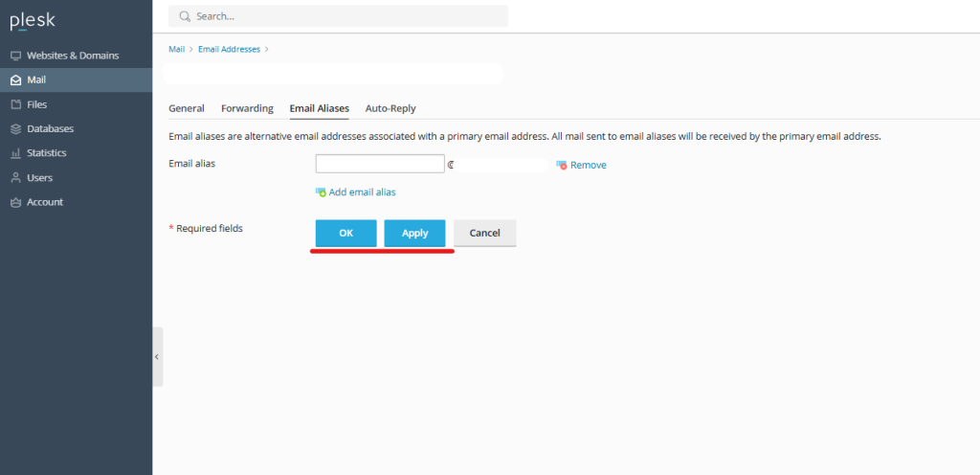Click the Files folder icon
The image size is (980, 475).
pyautogui.click(x=16, y=104)
